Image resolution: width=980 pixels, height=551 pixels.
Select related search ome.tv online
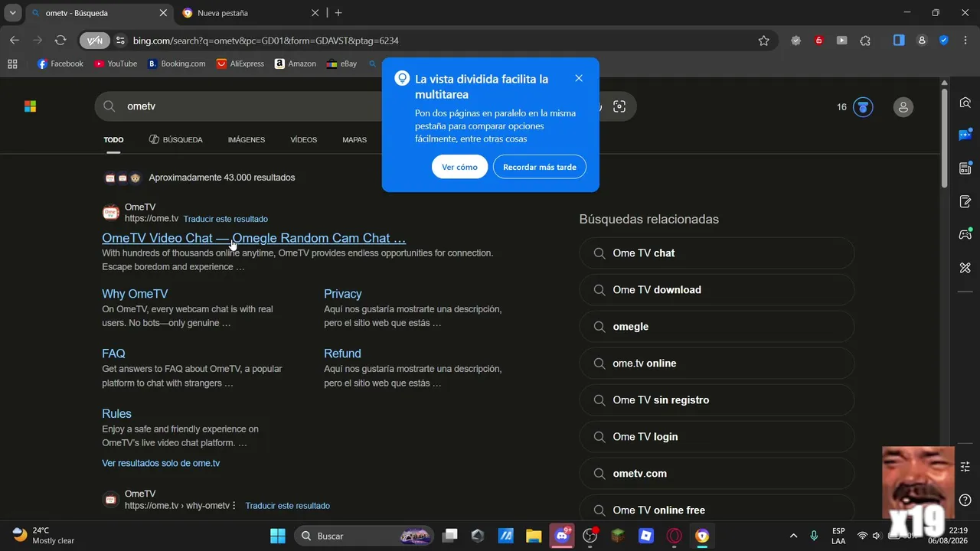717,364
